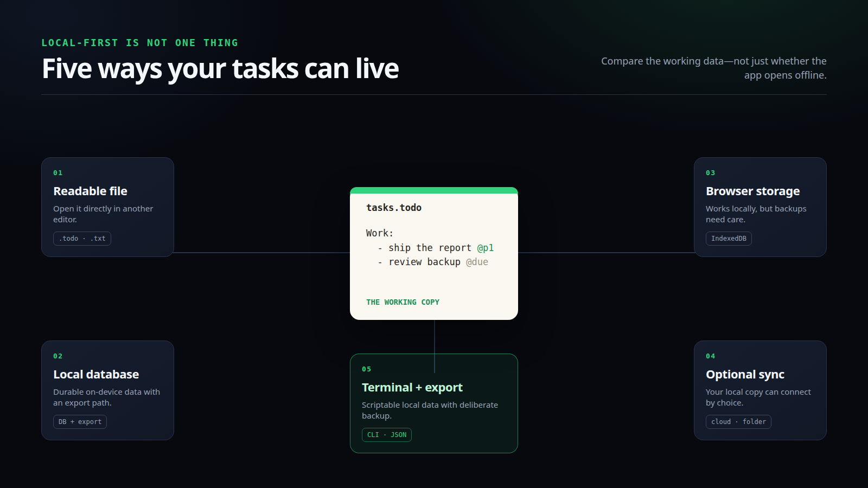Screen dimensions: 868x488
Task: Select the 'Local database' card heading
Action: [96, 375]
